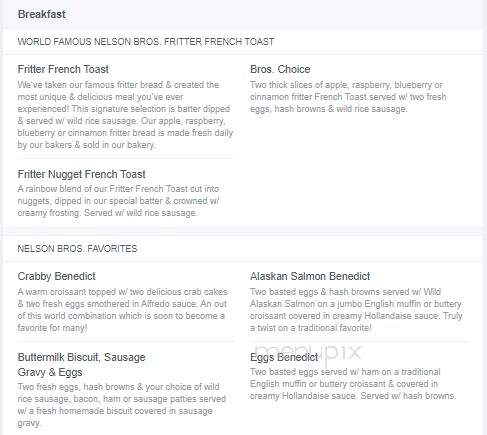Open the Bros. Choice menu item
The width and height of the screenshot is (487, 435).
tap(280, 69)
